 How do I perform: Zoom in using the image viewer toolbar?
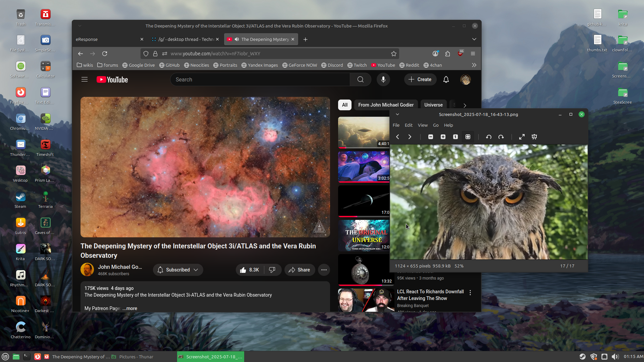tap(443, 137)
